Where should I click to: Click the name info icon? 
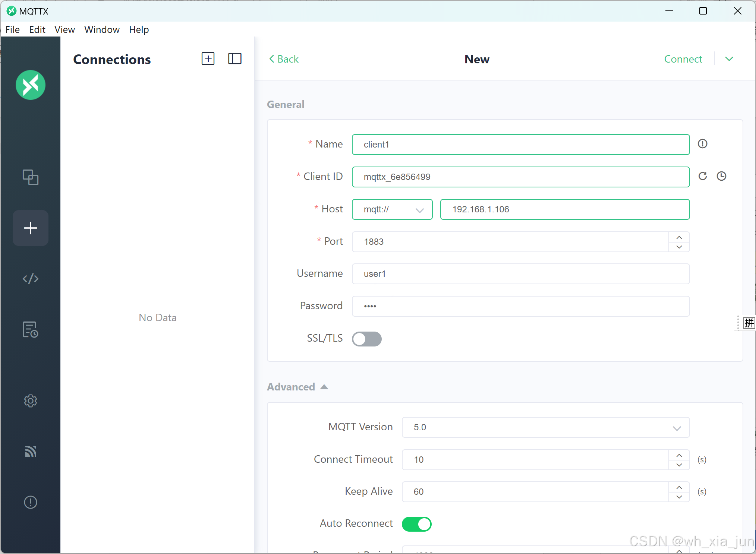pyautogui.click(x=703, y=144)
